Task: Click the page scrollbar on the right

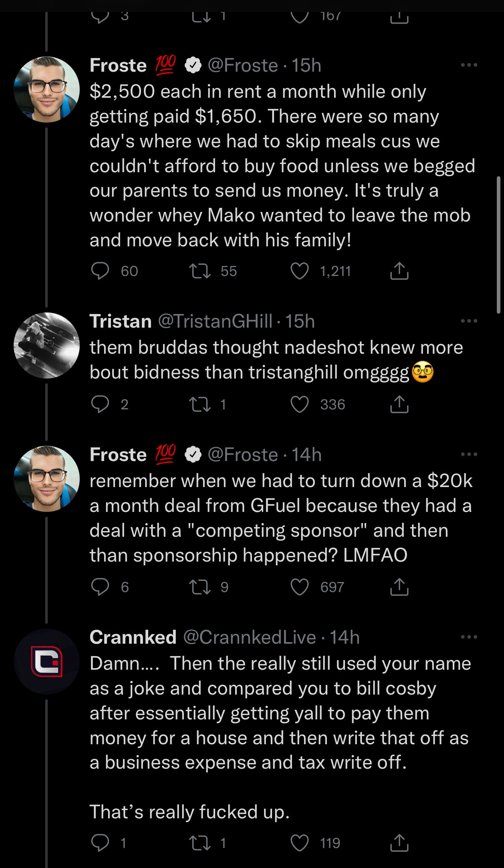Action: click(x=498, y=244)
